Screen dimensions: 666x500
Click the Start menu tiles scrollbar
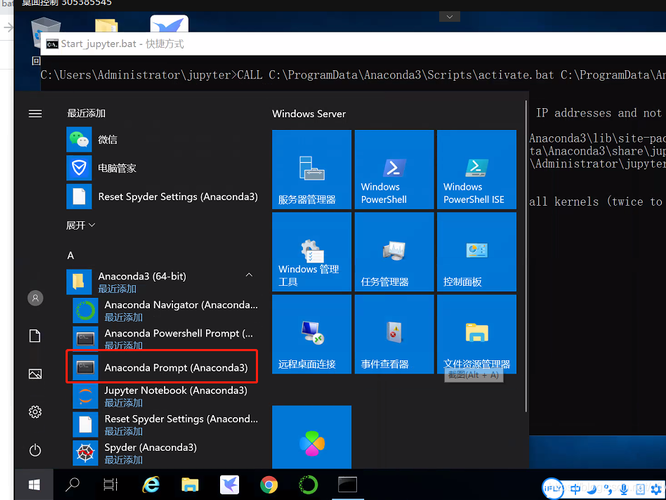(526, 256)
